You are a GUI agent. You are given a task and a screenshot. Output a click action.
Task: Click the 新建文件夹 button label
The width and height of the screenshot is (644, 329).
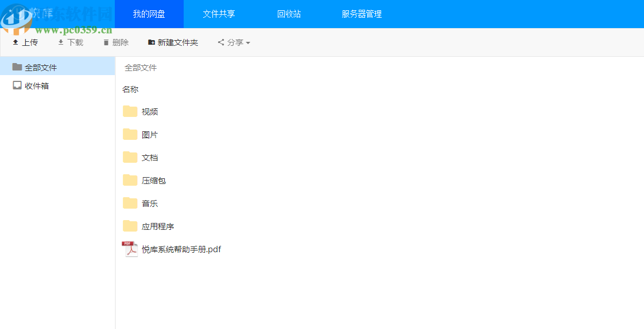[x=178, y=42]
